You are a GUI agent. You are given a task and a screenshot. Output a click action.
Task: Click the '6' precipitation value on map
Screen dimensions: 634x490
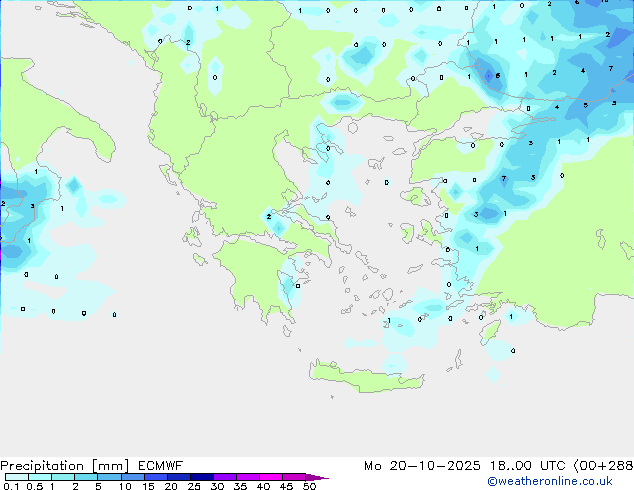[498, 76]
